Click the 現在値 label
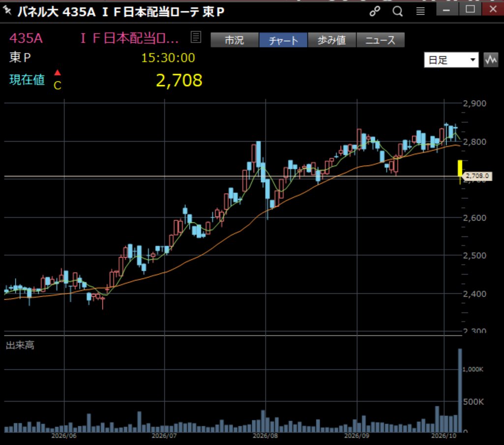The width and height of the screenshot is (504, 445). tap(27, 79)
